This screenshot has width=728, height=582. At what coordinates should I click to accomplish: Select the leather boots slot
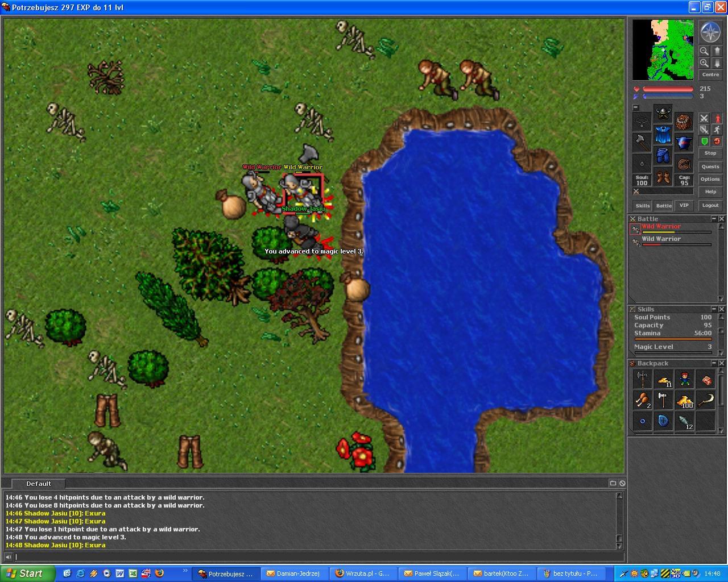point(663,177)
